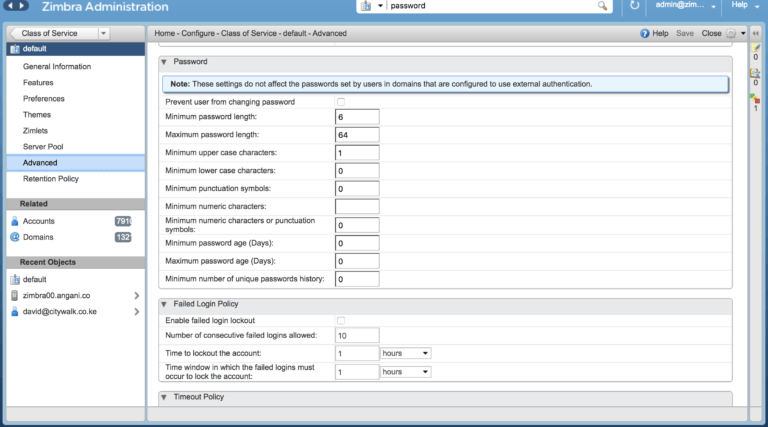This screenshot has width=768, height=427.
Task: Click the unique passwords history field
Action: point(357,279)
